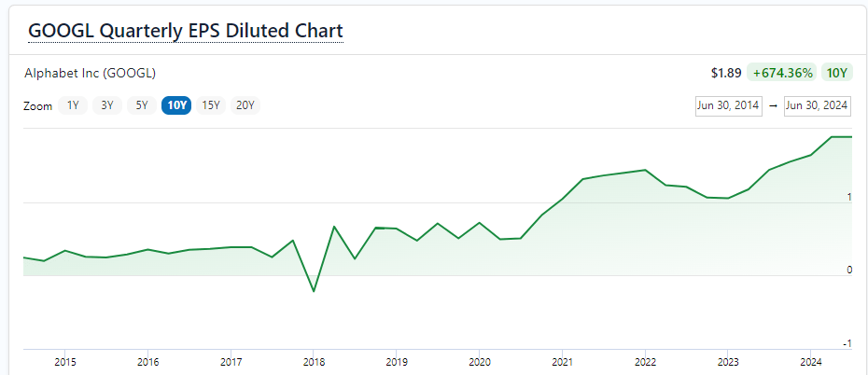This screenshot has height=375, width=868.
Task: Set chart zoom to 5Y
Action: [x=142, y=105]
